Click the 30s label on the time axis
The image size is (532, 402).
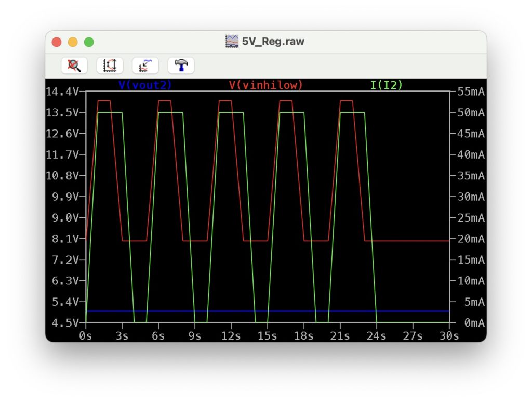(448, 336)
